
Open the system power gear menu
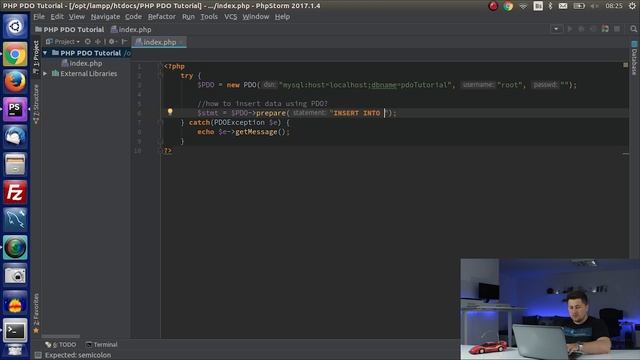pyautogui.click(x=633, y=6)
